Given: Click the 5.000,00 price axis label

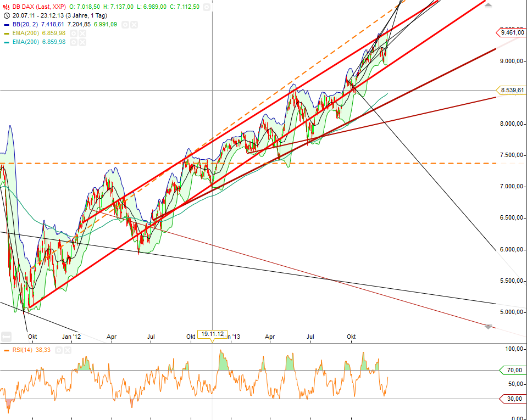Looking at the screenshot, I should click(x=512, y=312).
